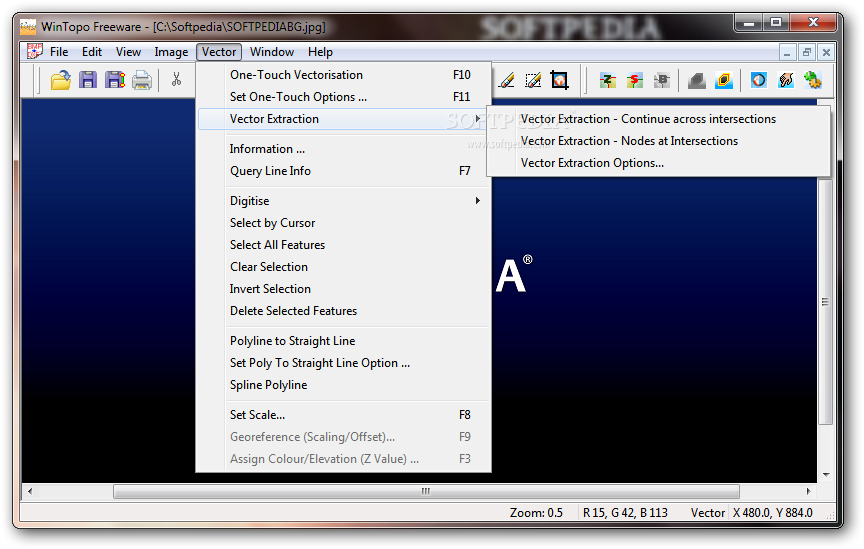Click the grey polygon shape toolbar icon

(x=696, y=81)
